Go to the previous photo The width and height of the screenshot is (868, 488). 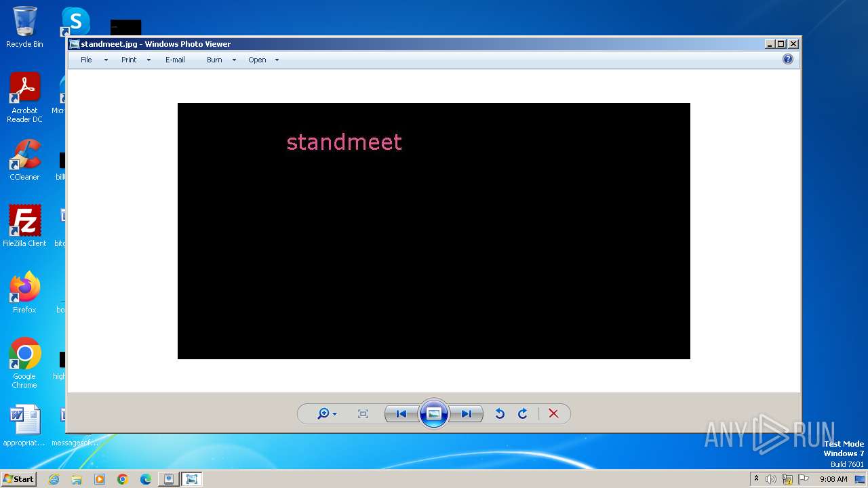coord(401,413)
